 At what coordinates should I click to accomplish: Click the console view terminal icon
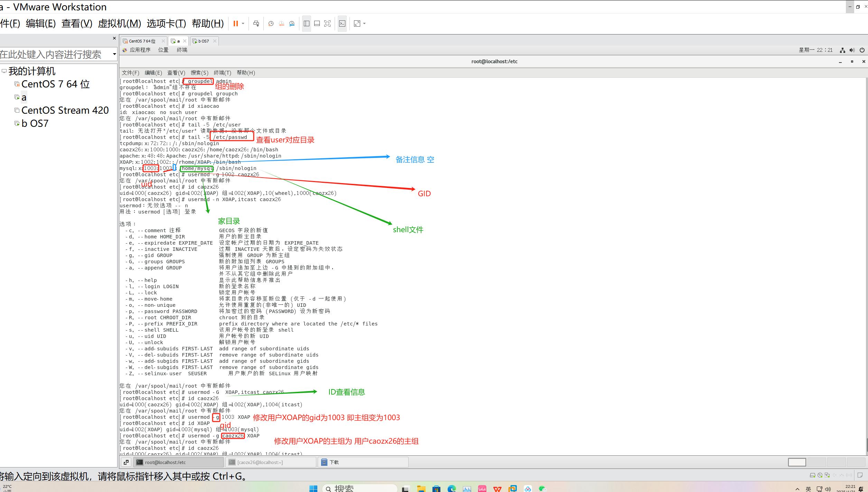tap(342, 23)
